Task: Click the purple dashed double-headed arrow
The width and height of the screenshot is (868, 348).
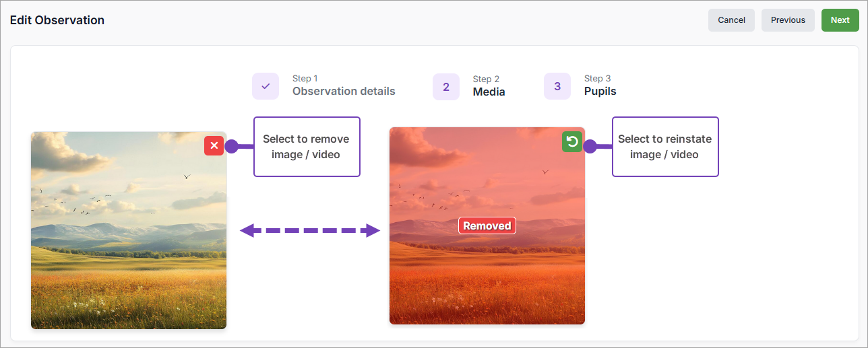Action: coord(310,231)
